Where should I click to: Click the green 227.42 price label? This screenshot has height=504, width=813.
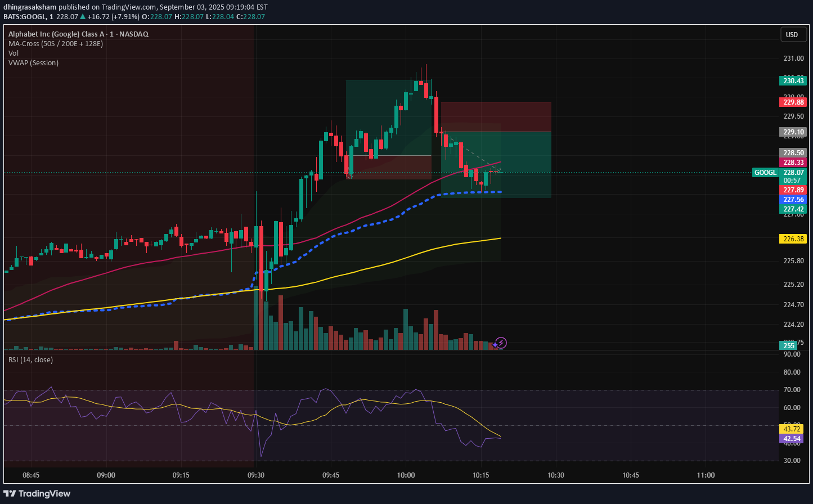tap(793, 209)
